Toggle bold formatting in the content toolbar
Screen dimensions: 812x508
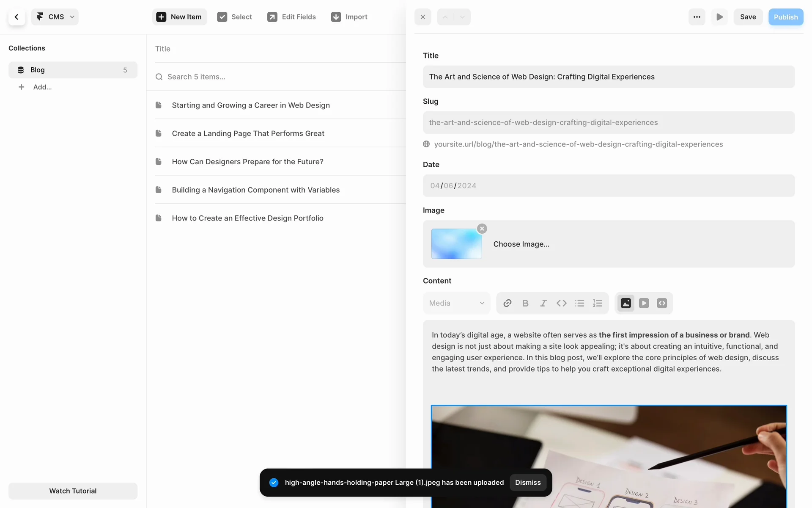[525, 303]
